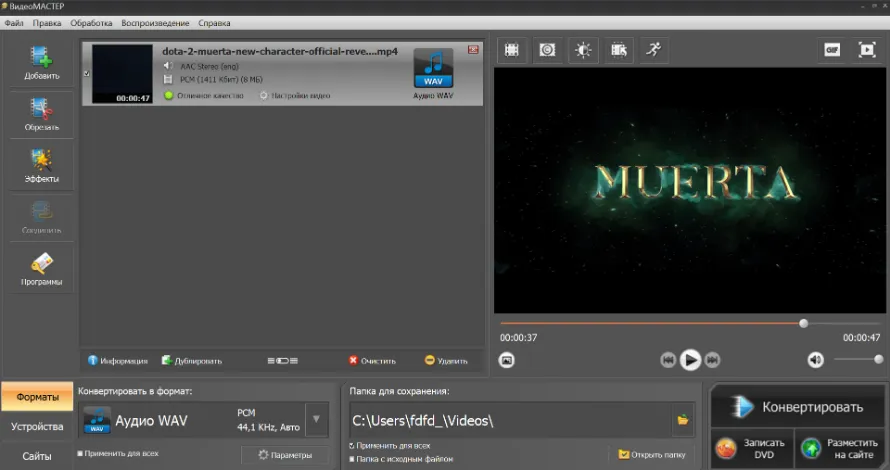Browse save folder with the folder icon
Viewport: 890px width, 470px height.
pos(683,420)
